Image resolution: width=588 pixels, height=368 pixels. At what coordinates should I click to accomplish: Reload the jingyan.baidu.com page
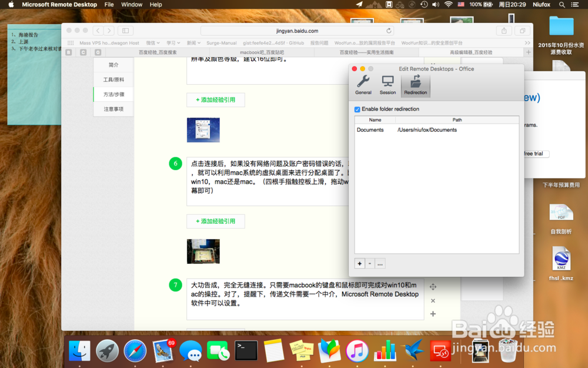389,31
